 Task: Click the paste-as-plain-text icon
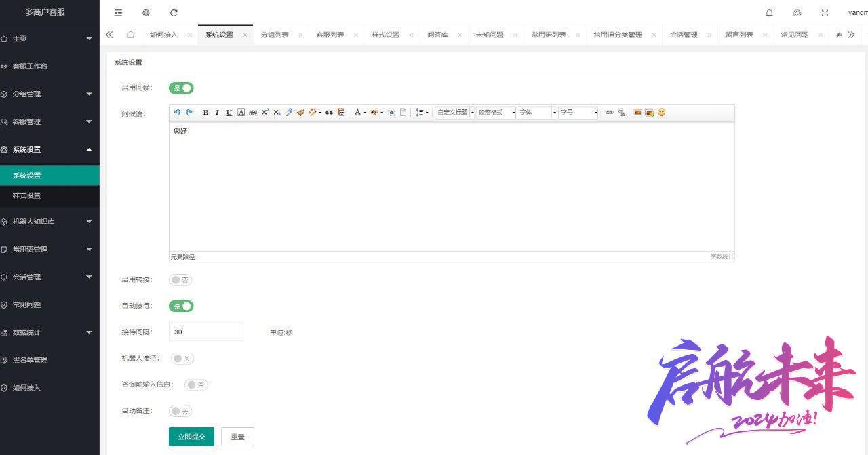click(x=341, y=113)
